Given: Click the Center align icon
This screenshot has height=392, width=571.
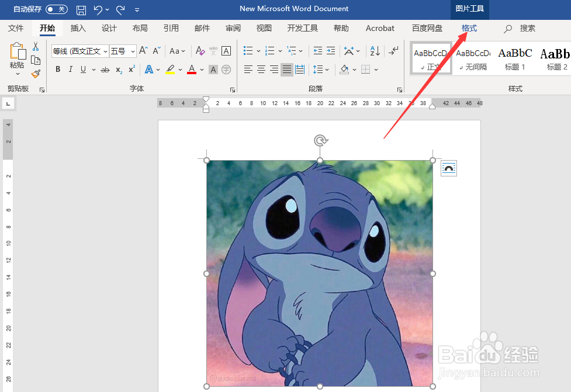Looking at the screenshot, I should coord(261,70).
